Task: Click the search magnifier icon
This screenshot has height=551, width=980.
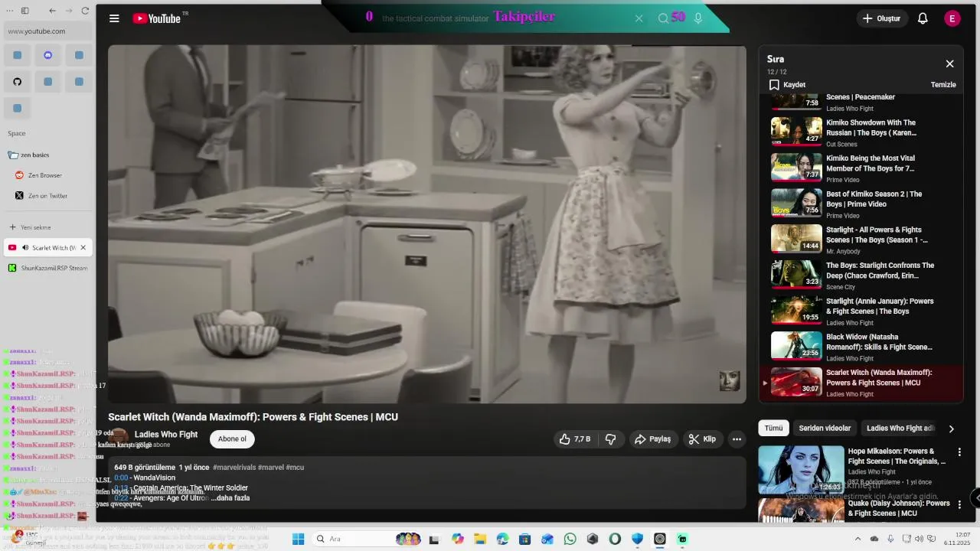Action: coord(663,18)
